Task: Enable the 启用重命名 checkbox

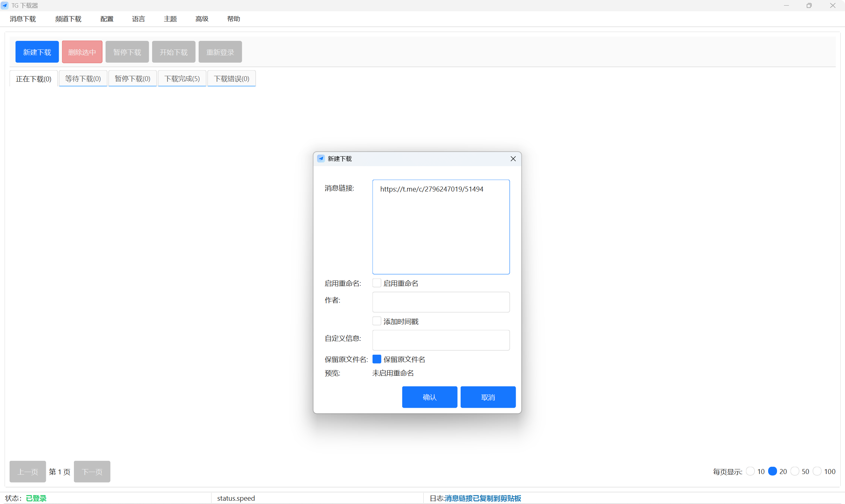Action: tap(376, 282)
